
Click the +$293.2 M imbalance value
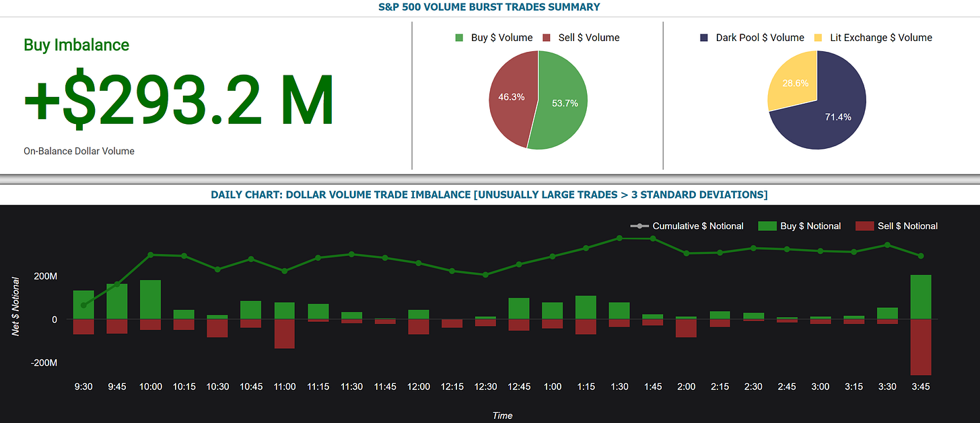pyautogui.click(x=179, y=100)
